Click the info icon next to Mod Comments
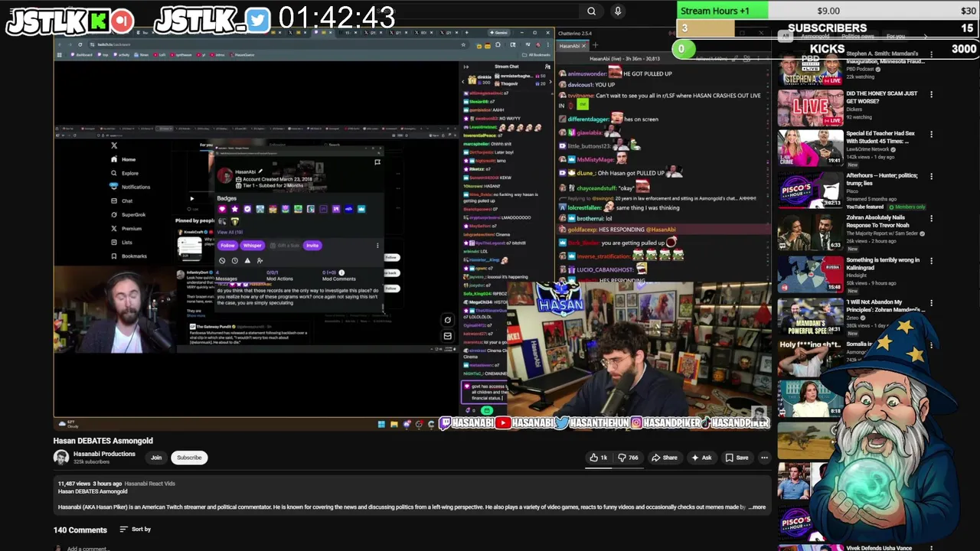Screen dimensions: 980x551 341,272
